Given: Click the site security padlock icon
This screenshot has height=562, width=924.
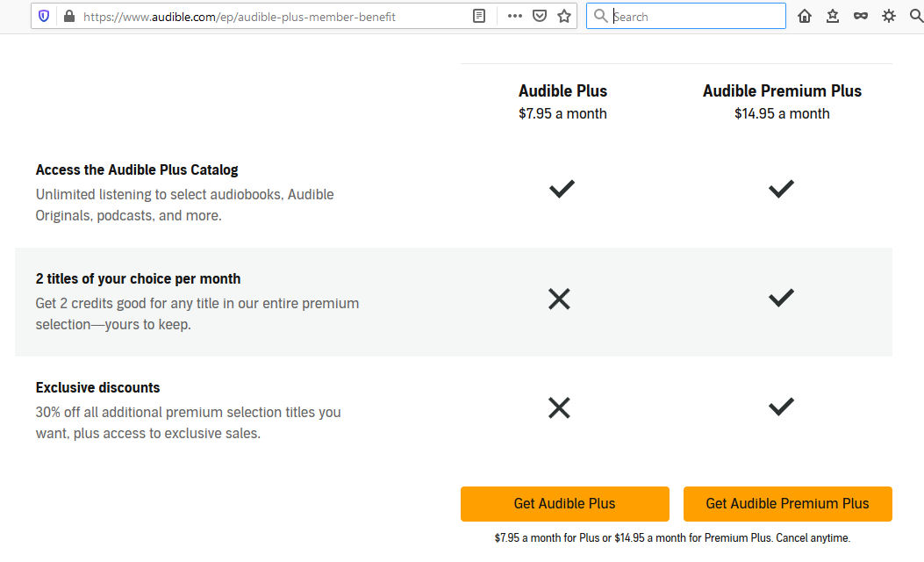Looking at the screenshot, I should click(68, 16).
